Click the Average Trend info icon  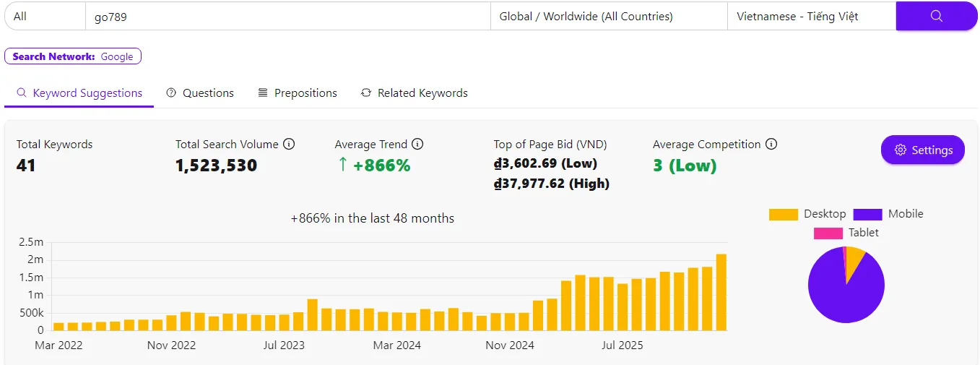click(417, 145)
